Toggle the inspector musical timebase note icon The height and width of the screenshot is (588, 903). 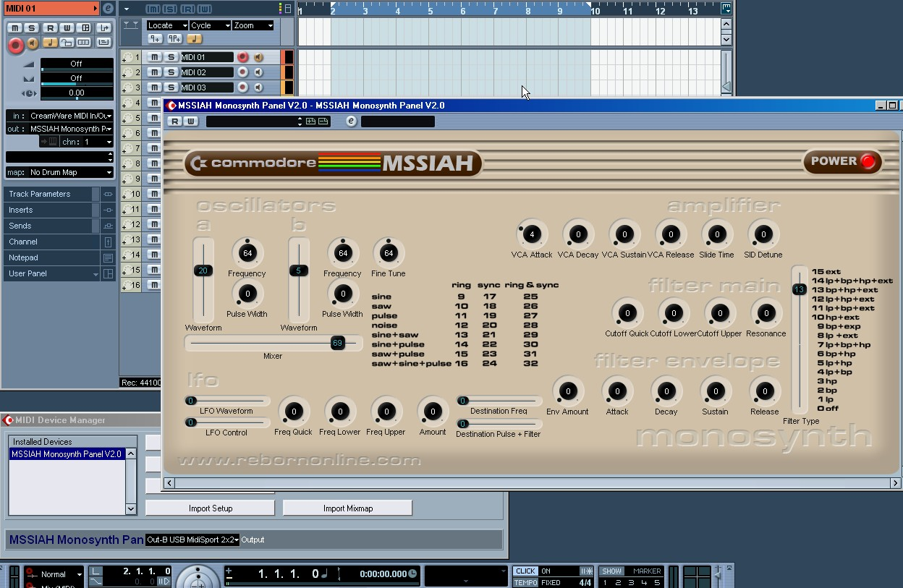pos(50,43)
